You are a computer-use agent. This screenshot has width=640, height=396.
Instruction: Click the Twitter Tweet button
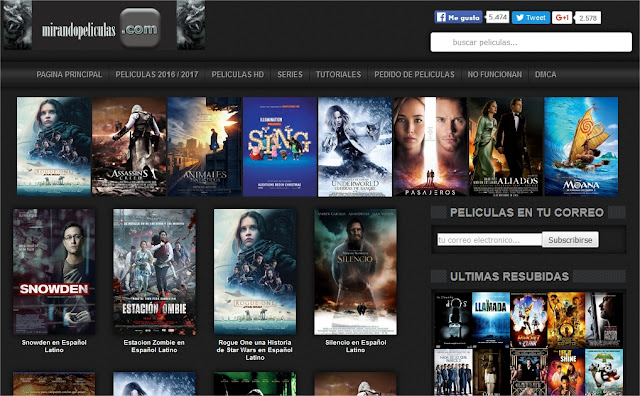tap(531, 18)
